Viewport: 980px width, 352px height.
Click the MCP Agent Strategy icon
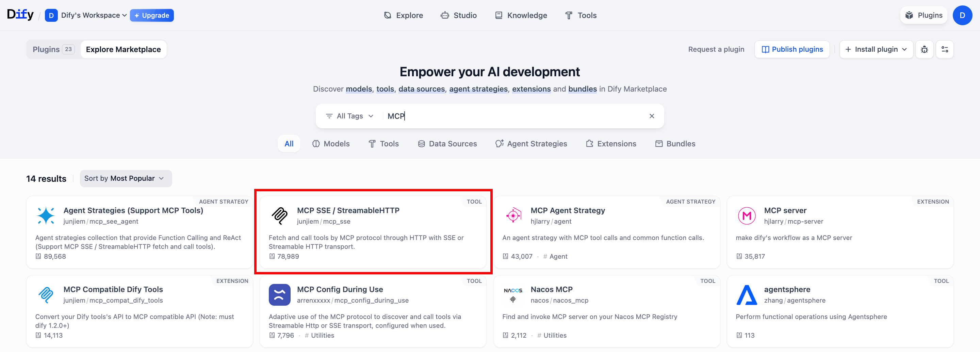coord(513,216)
